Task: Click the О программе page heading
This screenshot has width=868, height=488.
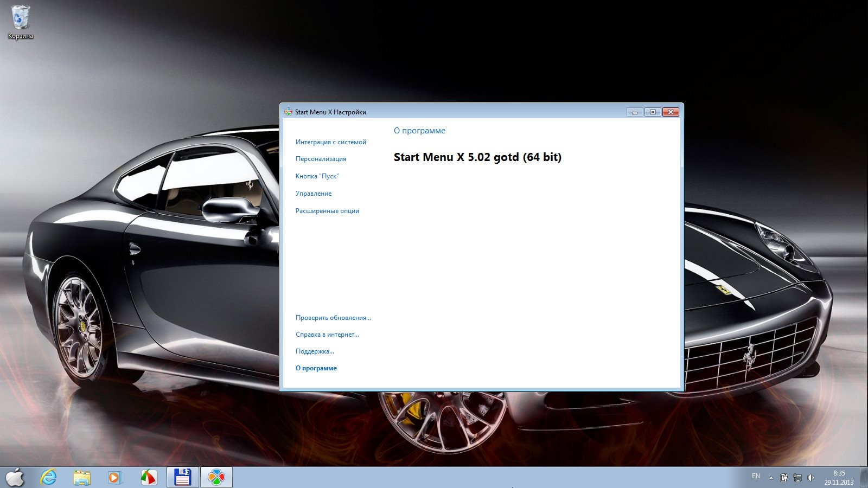Action: (419, 131)
